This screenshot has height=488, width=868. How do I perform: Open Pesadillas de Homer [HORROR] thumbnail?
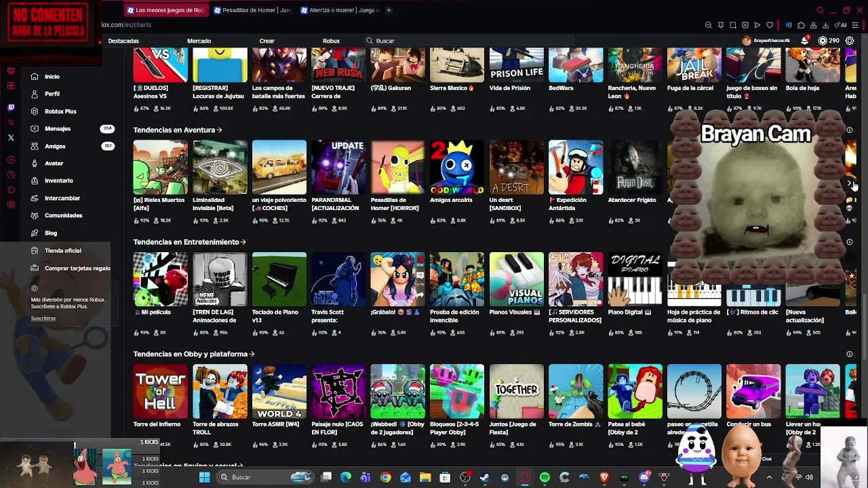pos(397,167)
